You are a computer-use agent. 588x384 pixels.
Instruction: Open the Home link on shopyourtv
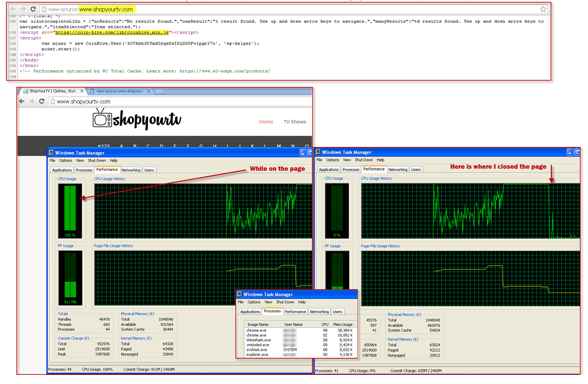266,122
